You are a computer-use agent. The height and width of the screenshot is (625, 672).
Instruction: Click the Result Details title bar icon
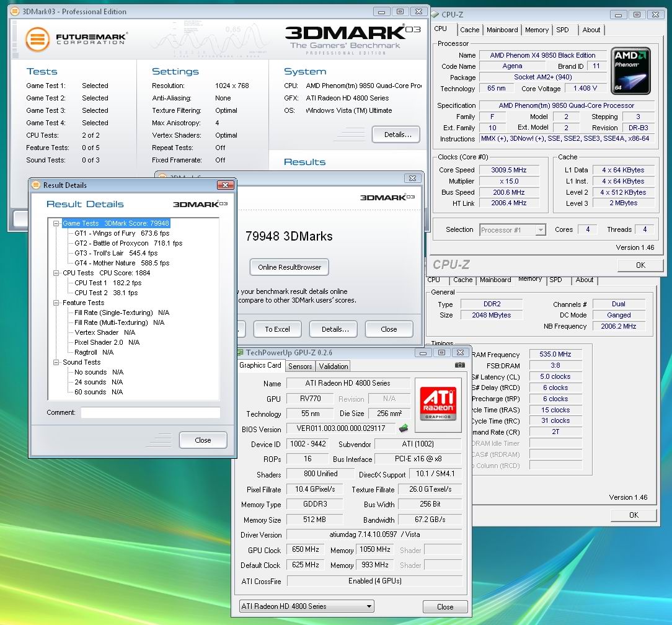pyautogui.click(x=36, y=185)
